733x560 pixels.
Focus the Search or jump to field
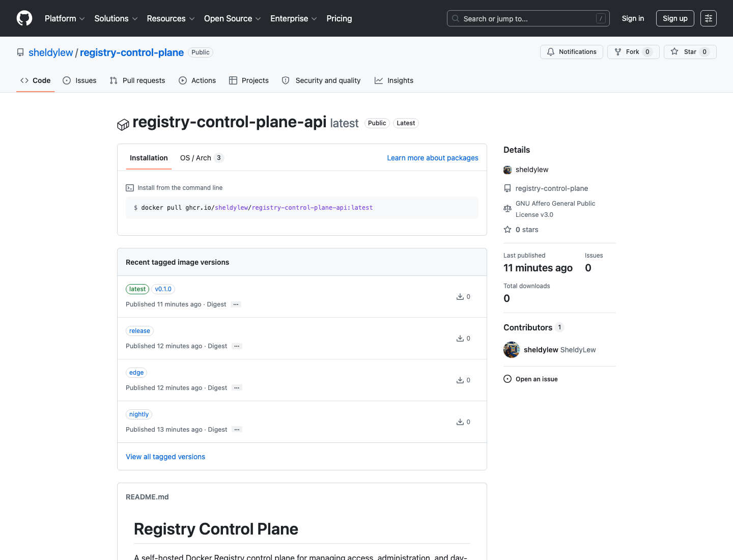[528, 18]
